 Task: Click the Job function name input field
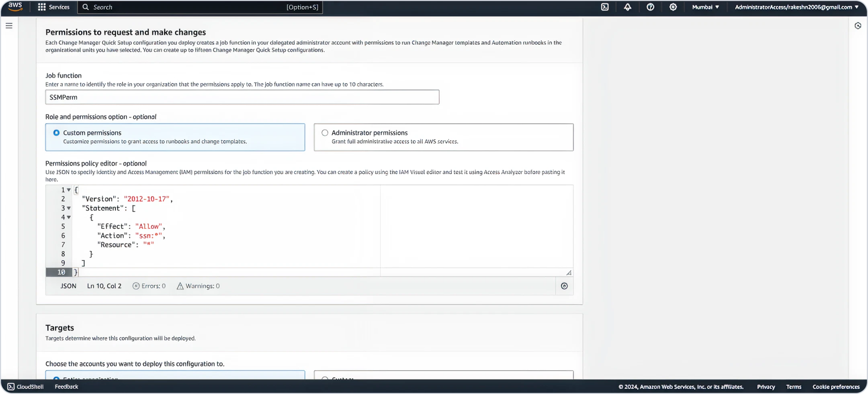242,97
